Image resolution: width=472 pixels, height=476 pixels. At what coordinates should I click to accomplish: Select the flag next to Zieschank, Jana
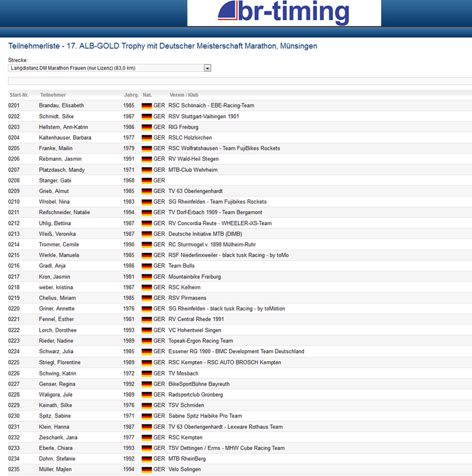[147, 438]
